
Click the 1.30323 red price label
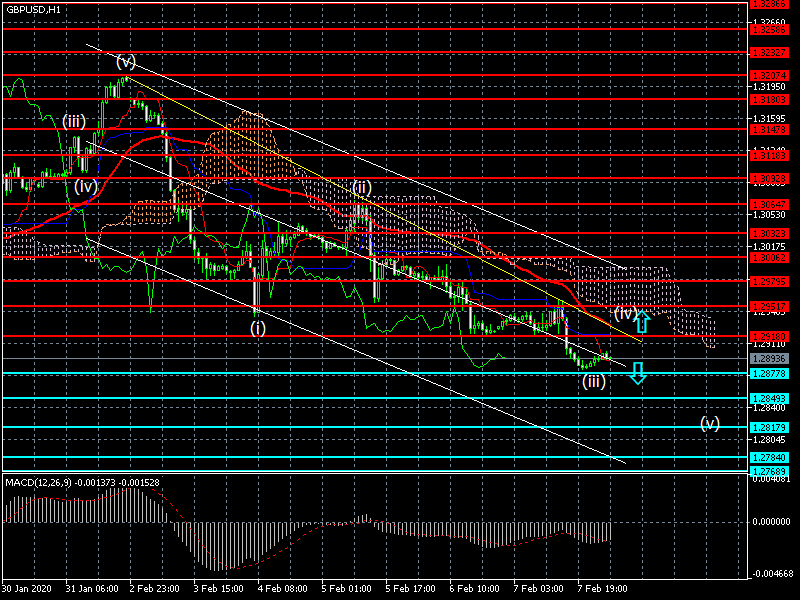click(769, 233)
